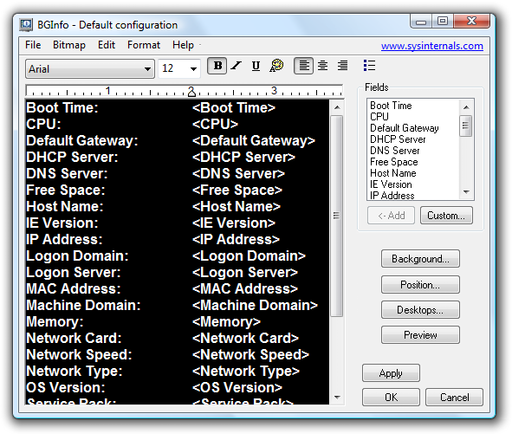Toggle Bold formatting button
Viewport: 512px width, 434px height.
click(x=217, y=66)
